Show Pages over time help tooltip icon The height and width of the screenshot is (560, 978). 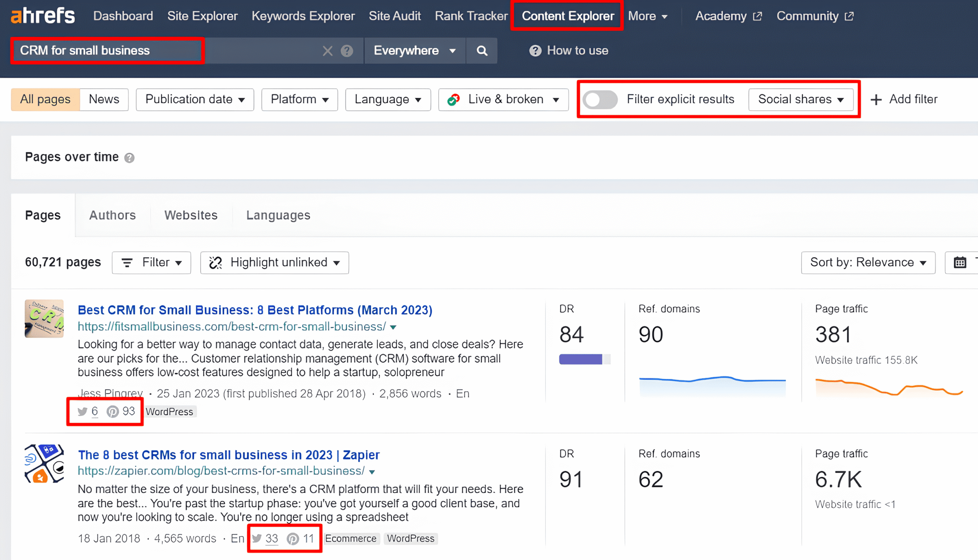tap(130, 158)
